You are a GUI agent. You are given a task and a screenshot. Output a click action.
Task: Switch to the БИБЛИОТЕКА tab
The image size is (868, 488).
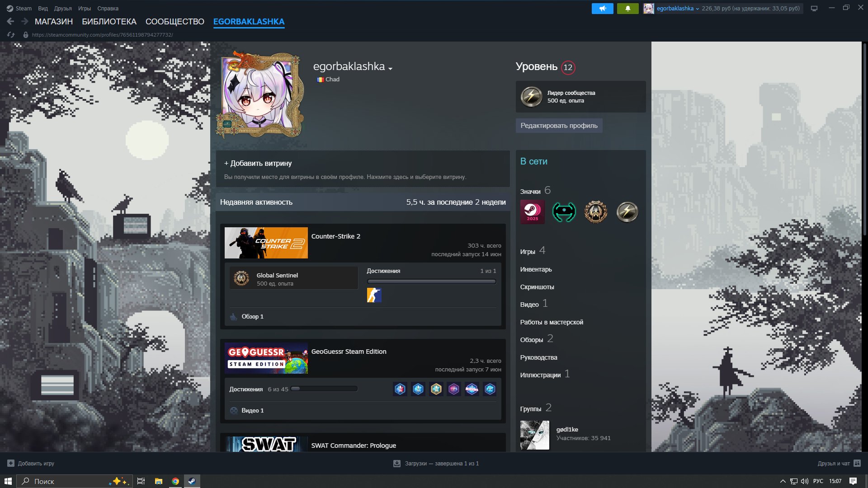tap(109, 21)
